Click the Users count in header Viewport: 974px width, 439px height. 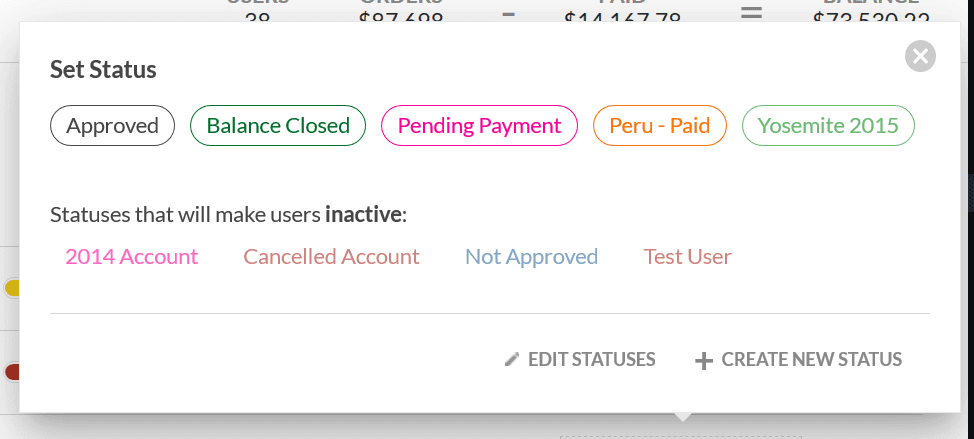click(257, 17)
